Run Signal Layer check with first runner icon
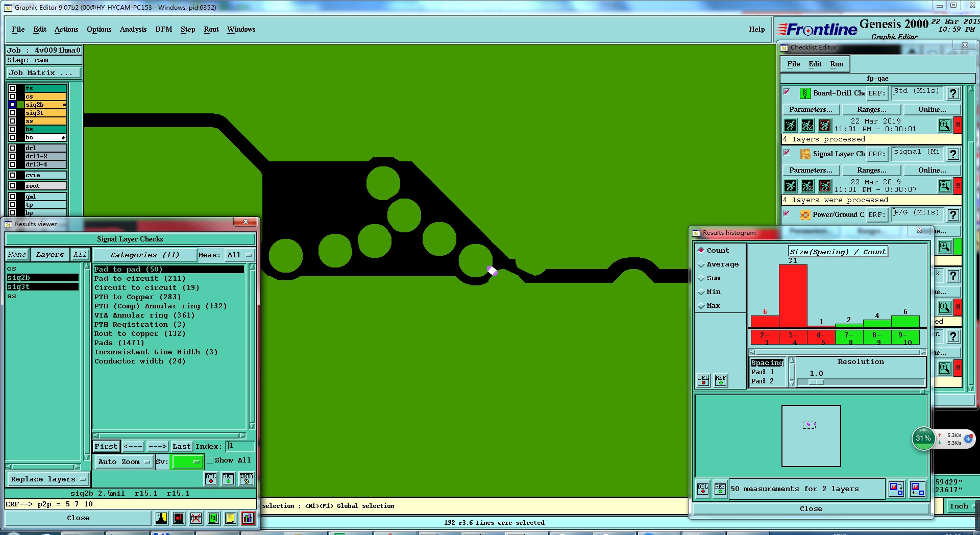The image size is (980, 535). pos(790,186)
